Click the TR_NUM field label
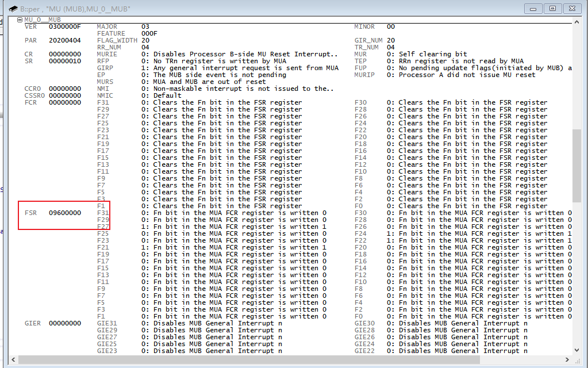The height and width of the screenshot is (368, 588). [366, 47]
